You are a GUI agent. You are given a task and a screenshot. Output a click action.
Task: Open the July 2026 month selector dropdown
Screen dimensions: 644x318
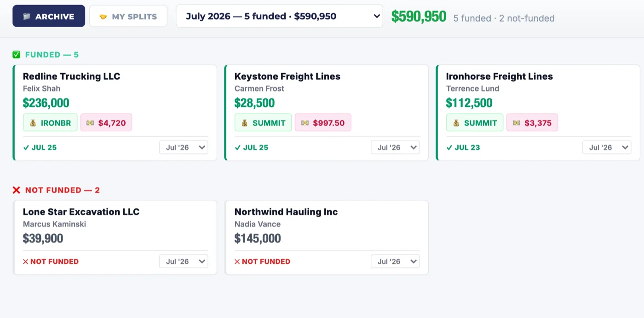(279, 16)
